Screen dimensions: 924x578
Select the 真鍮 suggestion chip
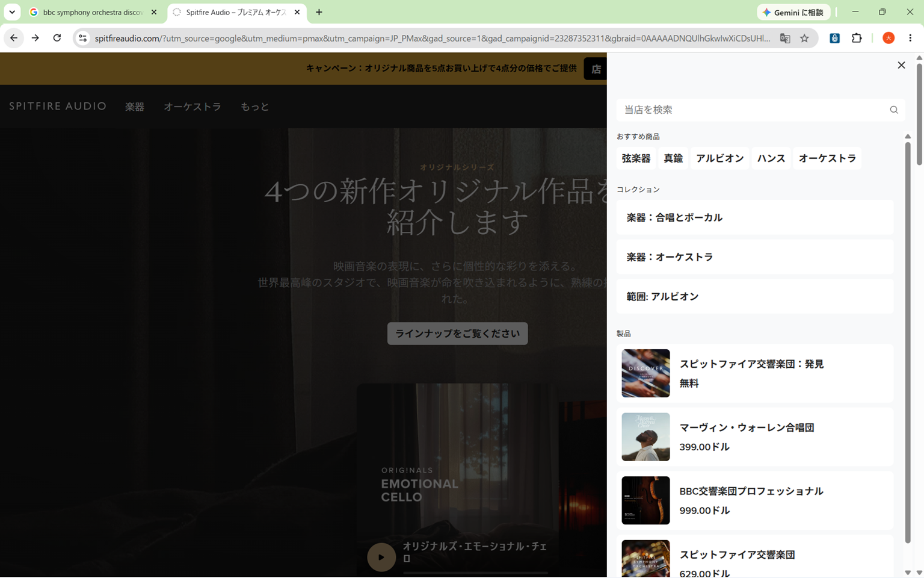[673, 158]
